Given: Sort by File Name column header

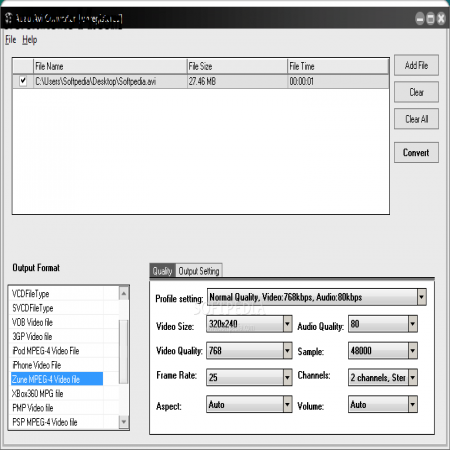Looking at the screenshot, I should pos(110,66).
